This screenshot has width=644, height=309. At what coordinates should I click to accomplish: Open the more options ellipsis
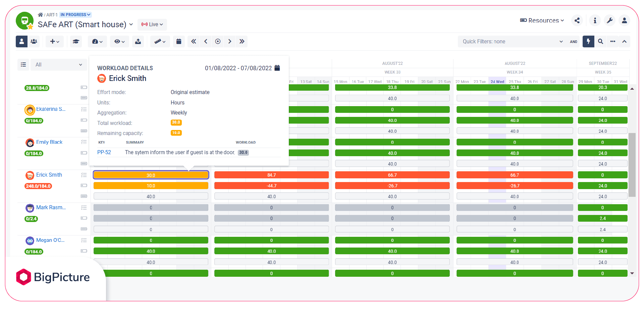click(613, 41)
